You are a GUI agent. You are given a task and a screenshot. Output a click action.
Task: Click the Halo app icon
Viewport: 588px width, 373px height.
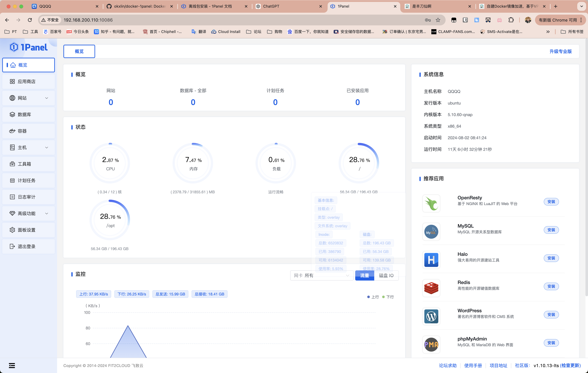(431, 260)
